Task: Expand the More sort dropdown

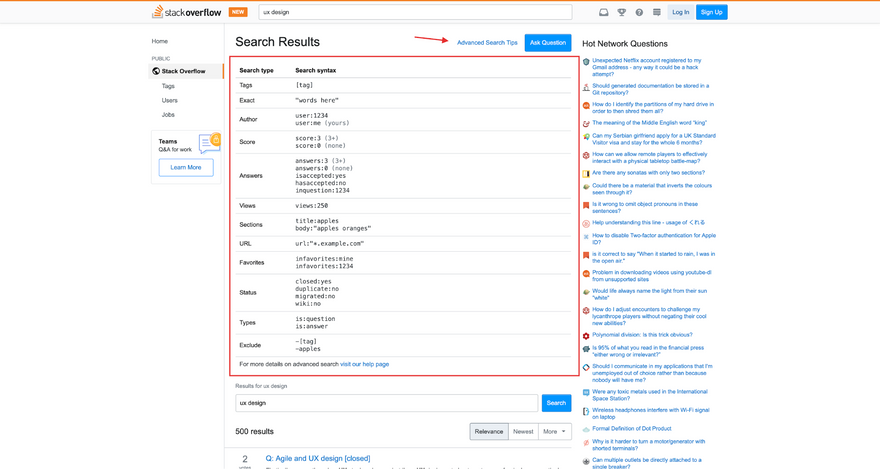Action: coord(554,431)
